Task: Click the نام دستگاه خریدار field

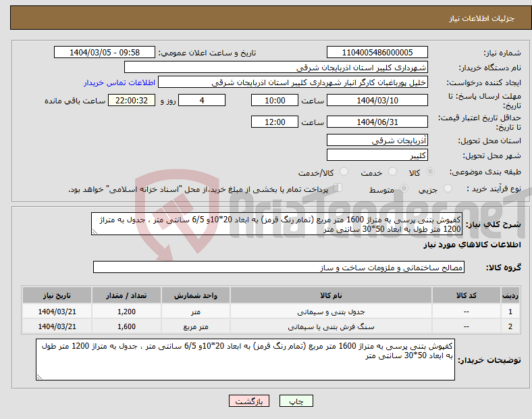Action: 276,67
